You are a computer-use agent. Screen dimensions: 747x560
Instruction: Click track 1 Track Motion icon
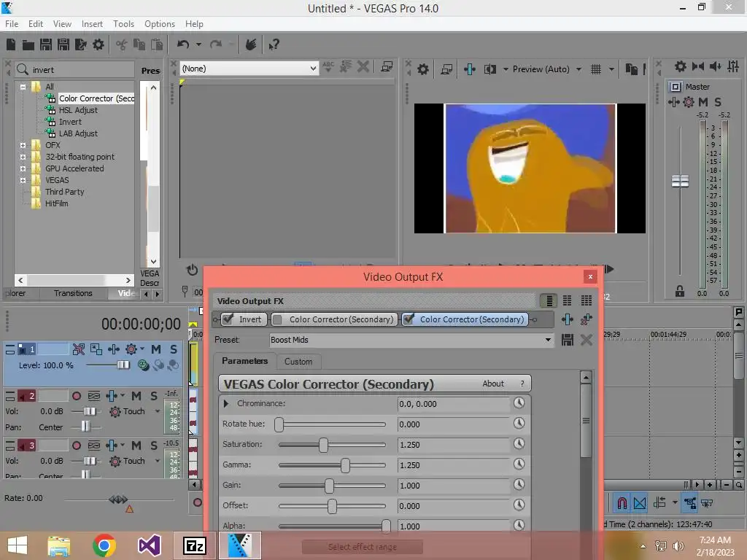96,349
